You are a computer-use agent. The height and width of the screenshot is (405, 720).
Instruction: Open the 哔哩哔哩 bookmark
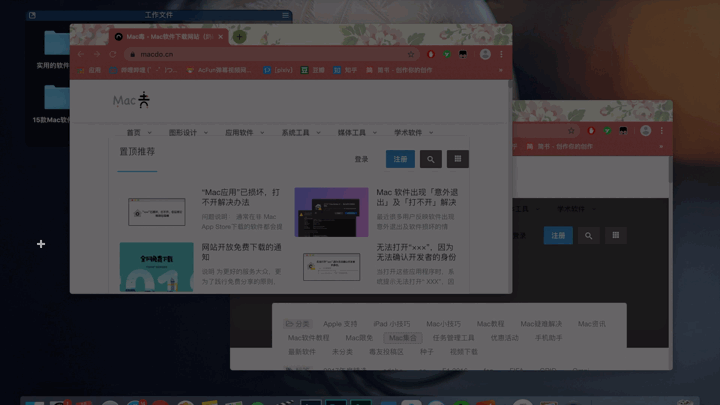point(143,70)
